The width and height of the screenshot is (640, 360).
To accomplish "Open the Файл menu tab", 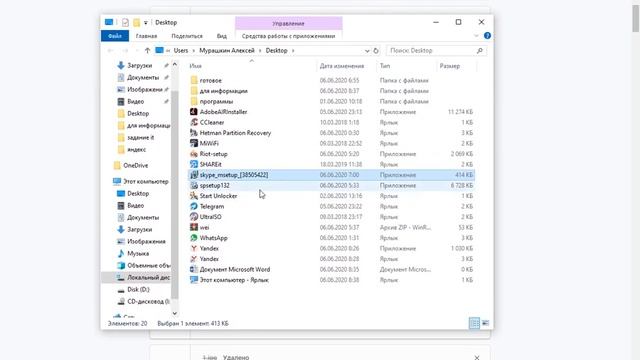I will coord(115,36).
